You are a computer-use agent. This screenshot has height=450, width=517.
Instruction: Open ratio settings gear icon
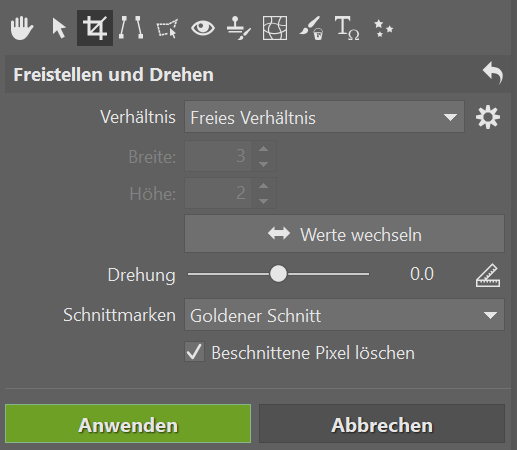(x=488, y=117)
